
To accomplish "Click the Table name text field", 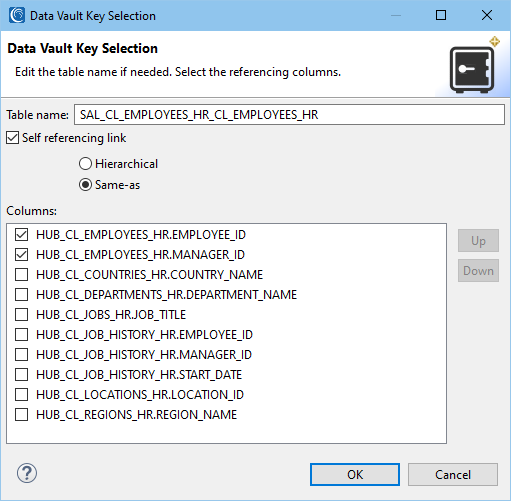I will [289, 115].
